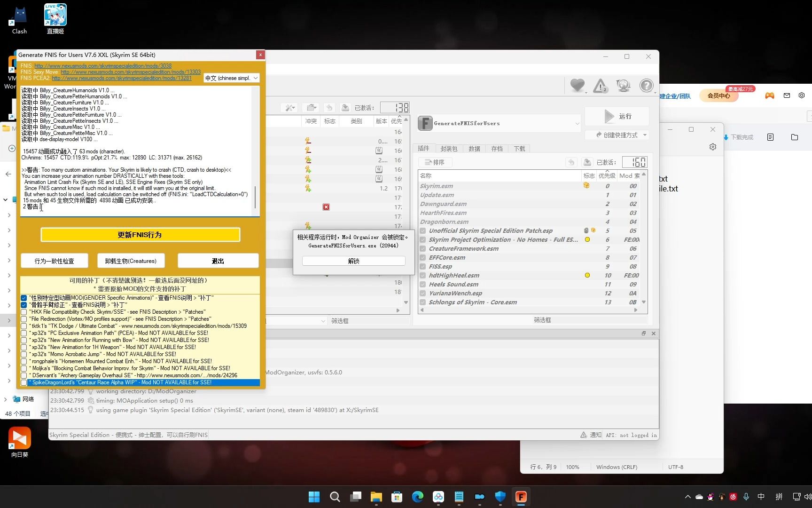This screenshot has width=812, height=508.
Task: Click FNIS output log vertical scrollbar
Action: click(x=256, y=198)
